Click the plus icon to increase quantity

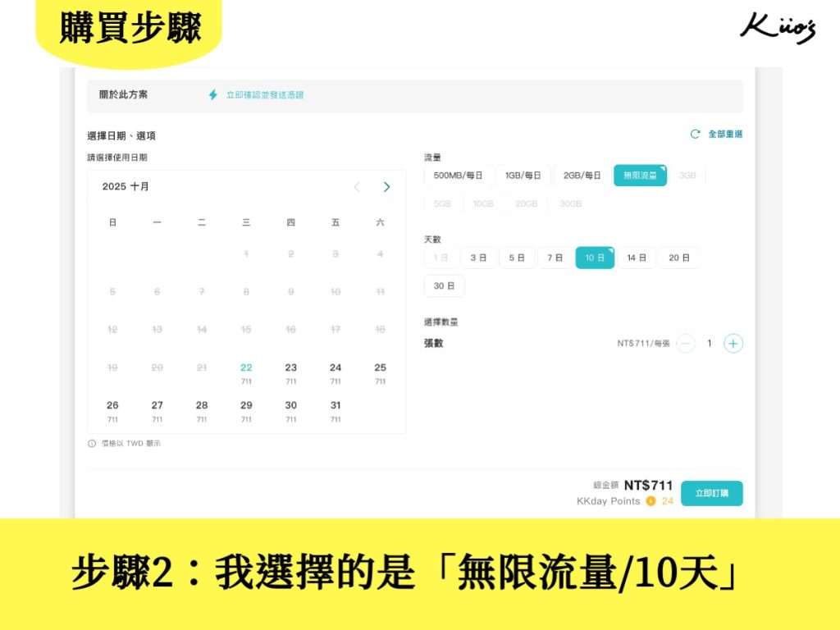tap(733, 344)
